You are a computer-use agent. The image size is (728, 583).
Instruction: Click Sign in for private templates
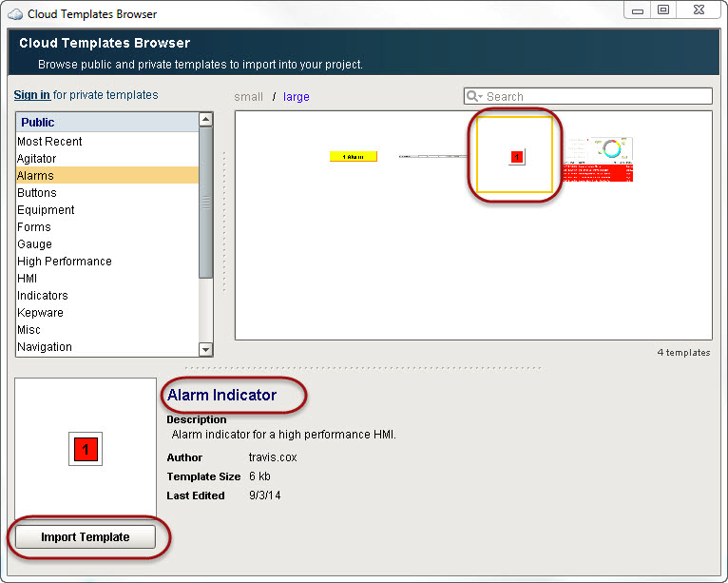(x=31, y=95)
